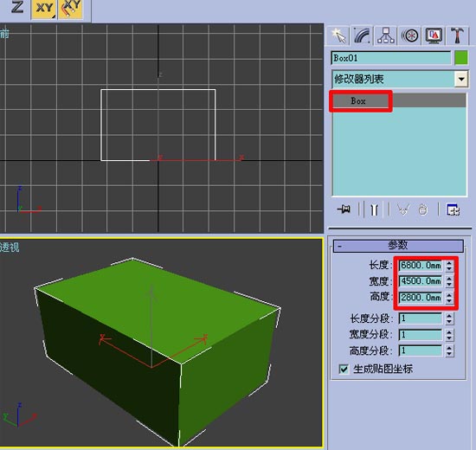Toggle the XY plane constraint button
This screenshot has height=450, width=476.
pos(45,9)
